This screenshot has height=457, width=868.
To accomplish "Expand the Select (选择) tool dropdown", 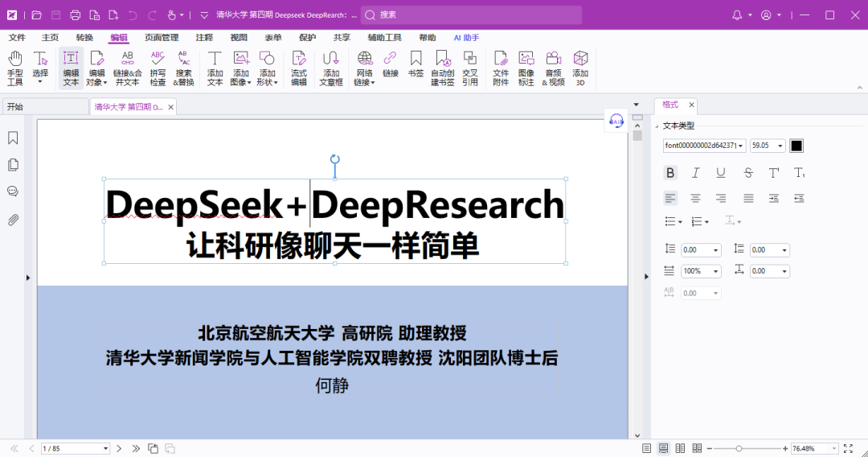I will [40, 82].
